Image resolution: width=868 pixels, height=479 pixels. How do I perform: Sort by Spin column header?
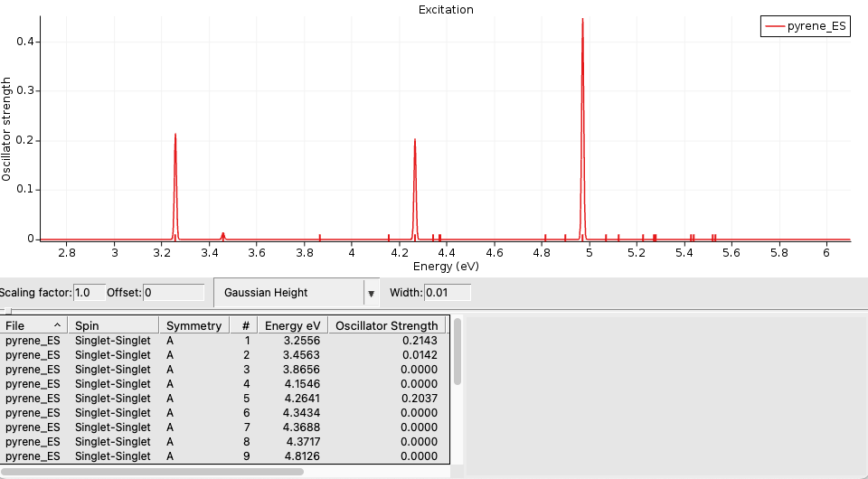tap(113, 325)
